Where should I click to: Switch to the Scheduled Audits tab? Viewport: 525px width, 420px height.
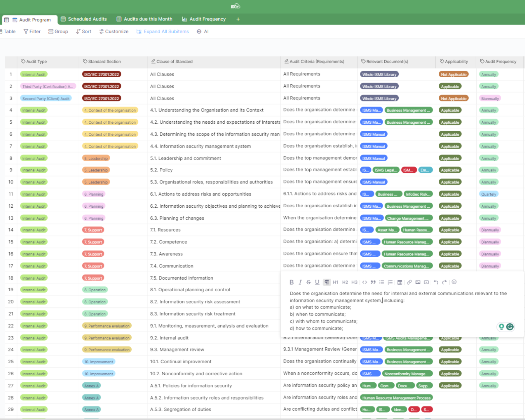[84, 19]
